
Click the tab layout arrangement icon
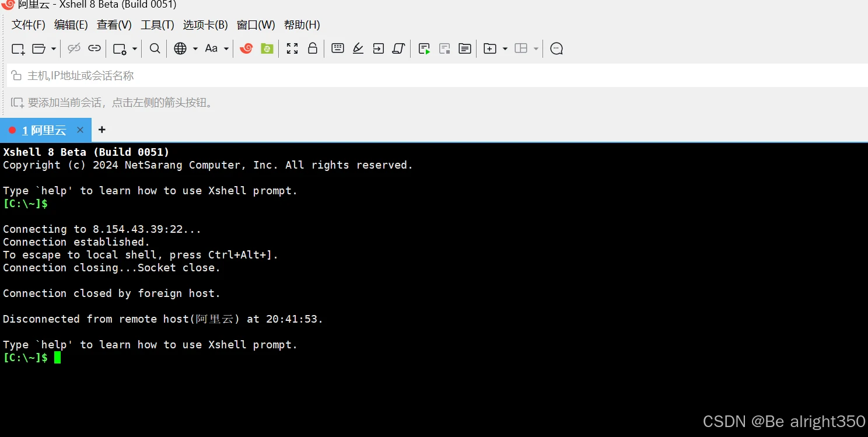point(521,48)
